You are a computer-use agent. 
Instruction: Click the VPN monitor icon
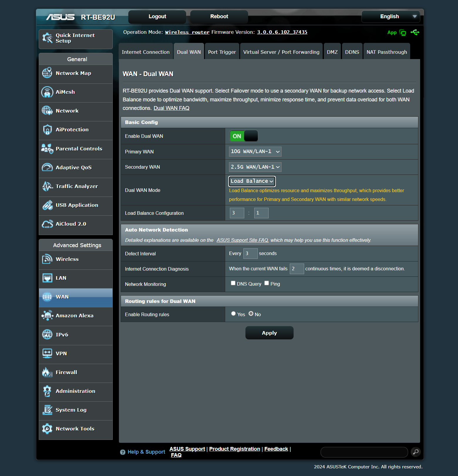click(47, 353)
